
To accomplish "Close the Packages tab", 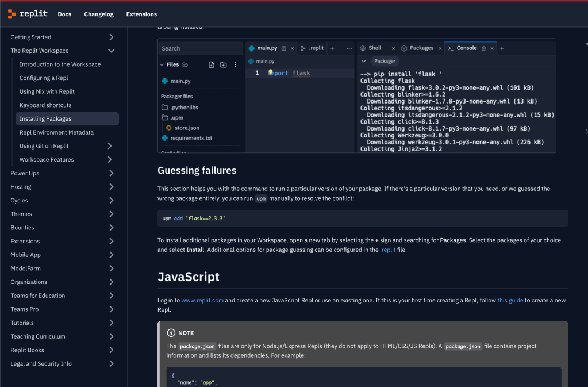I will click(x=440, y=48).
